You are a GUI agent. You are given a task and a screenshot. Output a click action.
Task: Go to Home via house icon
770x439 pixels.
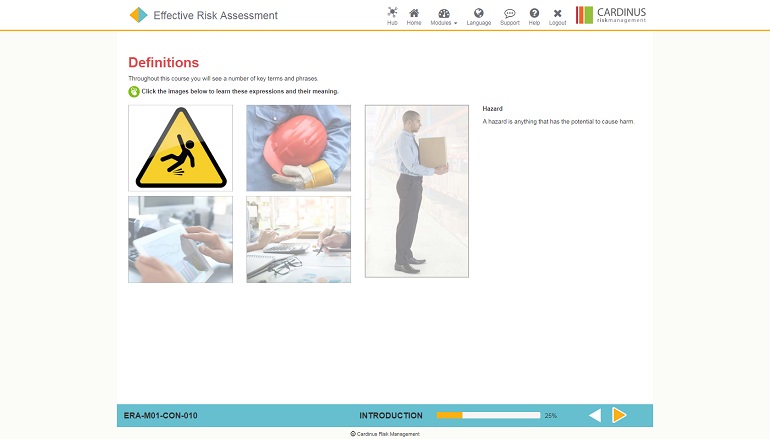(x=414, y=16)
